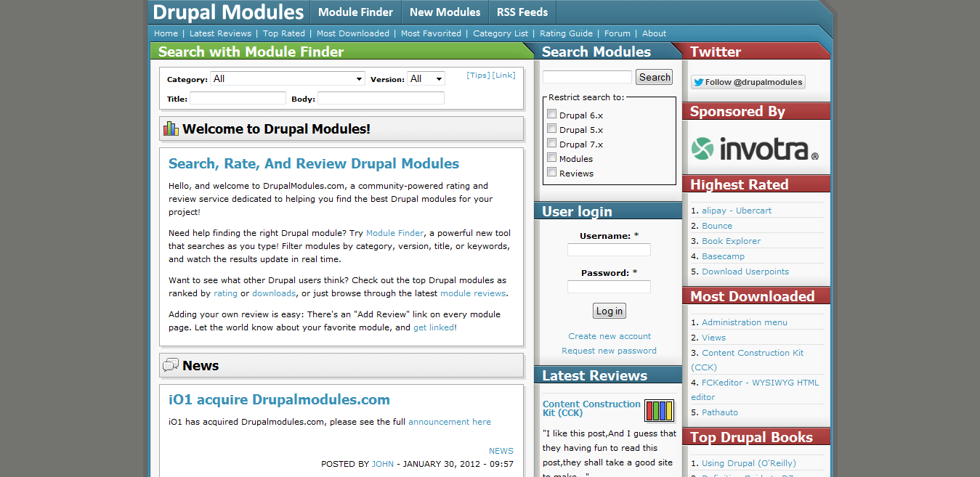Enable the Reviews search restriction checkbox
The width and height of the screenshot is (980, 477).
click(x=552, y=172)
